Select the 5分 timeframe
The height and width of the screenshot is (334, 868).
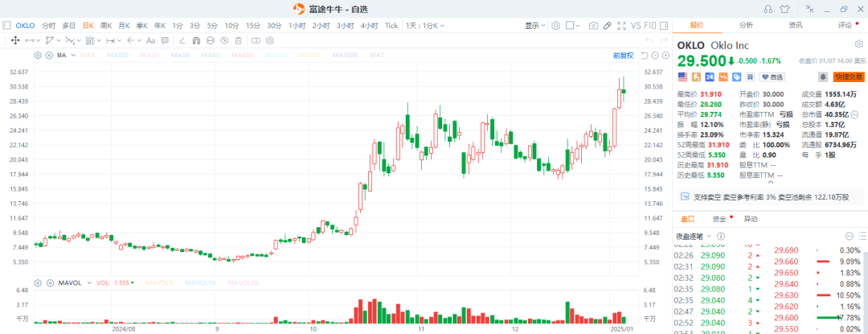pos(212,26)
